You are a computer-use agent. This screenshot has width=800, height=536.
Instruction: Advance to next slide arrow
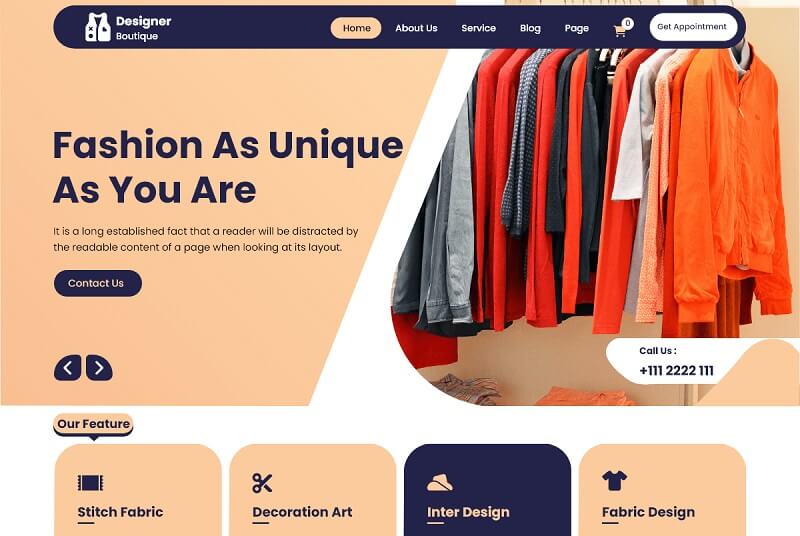99,368
